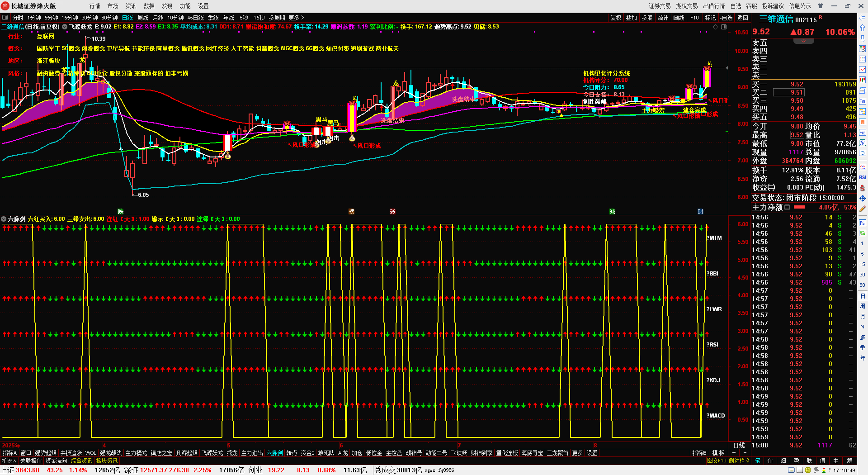Screen dimensions: 868x475
Task: Open the 资讯 menu
Action: pos(131,6)
